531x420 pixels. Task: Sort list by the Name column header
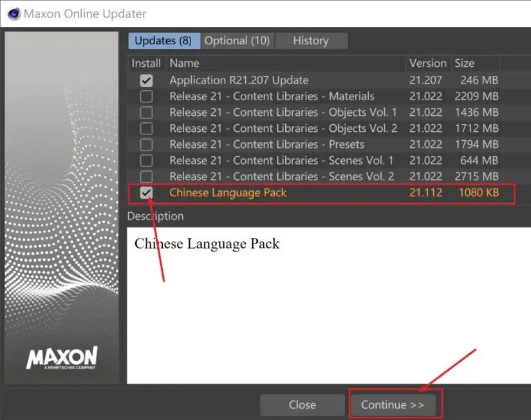[x=286, y=63]
